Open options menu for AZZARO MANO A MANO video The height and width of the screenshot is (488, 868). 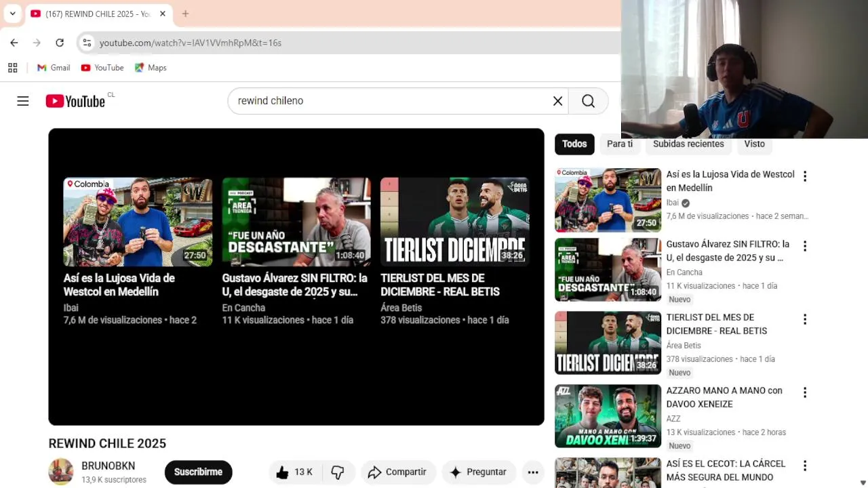coord(805,392)
